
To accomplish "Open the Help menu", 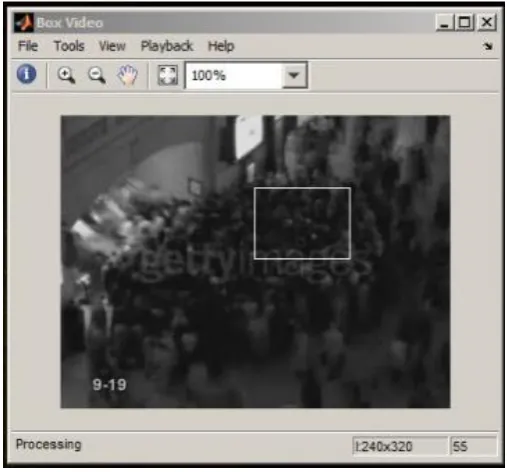I will [221, 46].
